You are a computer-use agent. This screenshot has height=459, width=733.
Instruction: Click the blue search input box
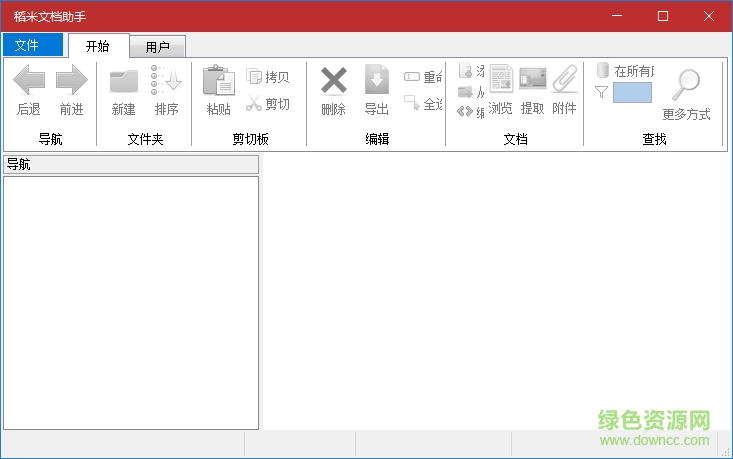(632, 93)
